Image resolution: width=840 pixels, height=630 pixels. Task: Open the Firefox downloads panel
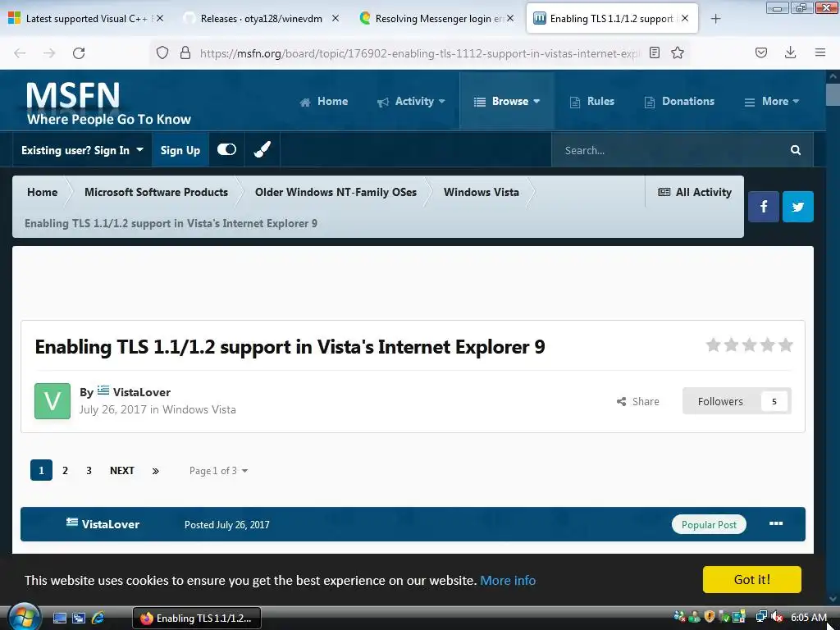[x=790, y=52]
